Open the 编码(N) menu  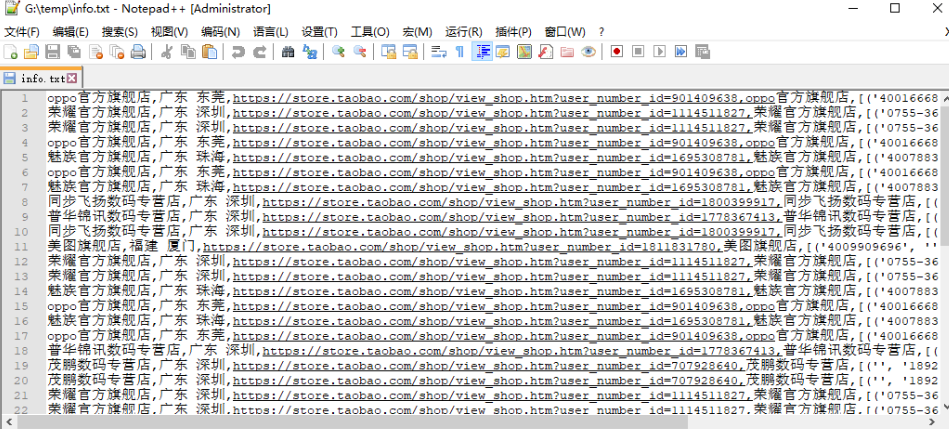220,31
